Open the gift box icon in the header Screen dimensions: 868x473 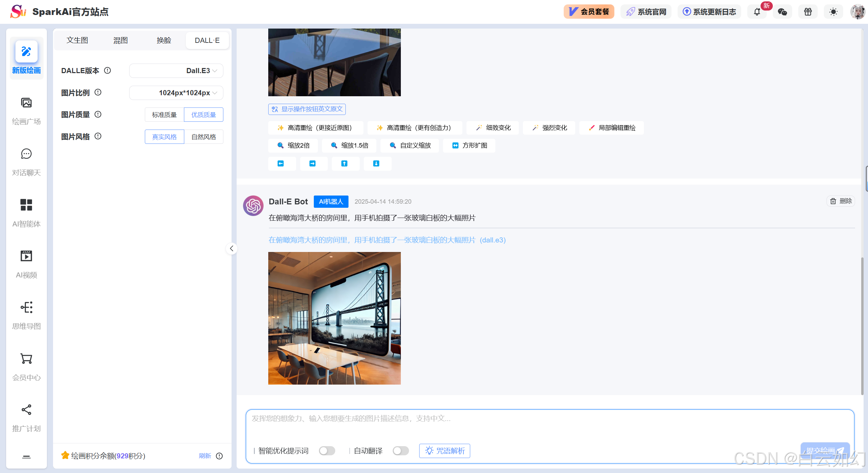point(808,12)
